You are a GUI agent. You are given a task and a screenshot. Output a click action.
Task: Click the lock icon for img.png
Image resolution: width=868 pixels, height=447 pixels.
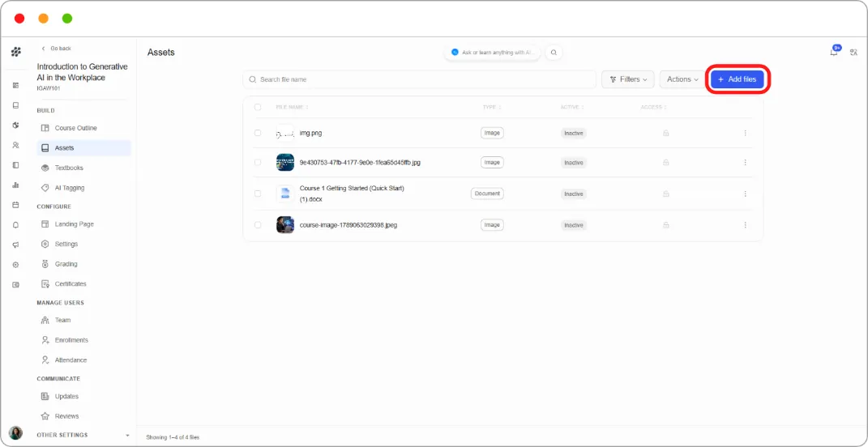pyautogui.click(x=666, y=134)
